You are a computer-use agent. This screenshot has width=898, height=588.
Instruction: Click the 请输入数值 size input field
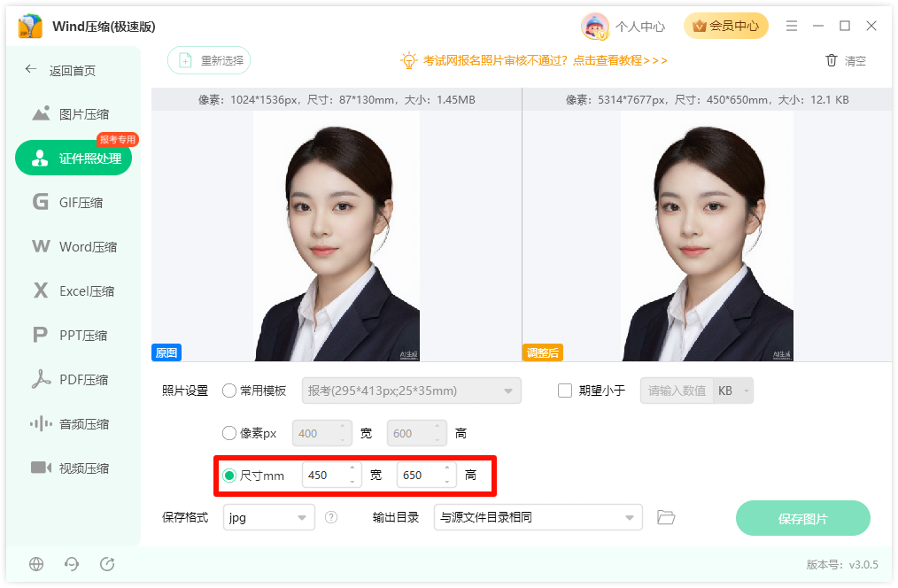coord(677,391)
